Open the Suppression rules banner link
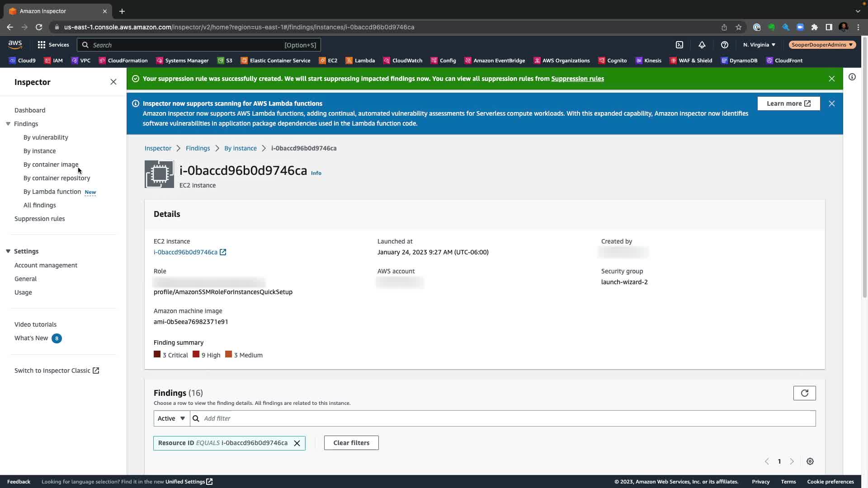Screen dimensions: 868x488 tap(577, 79)
